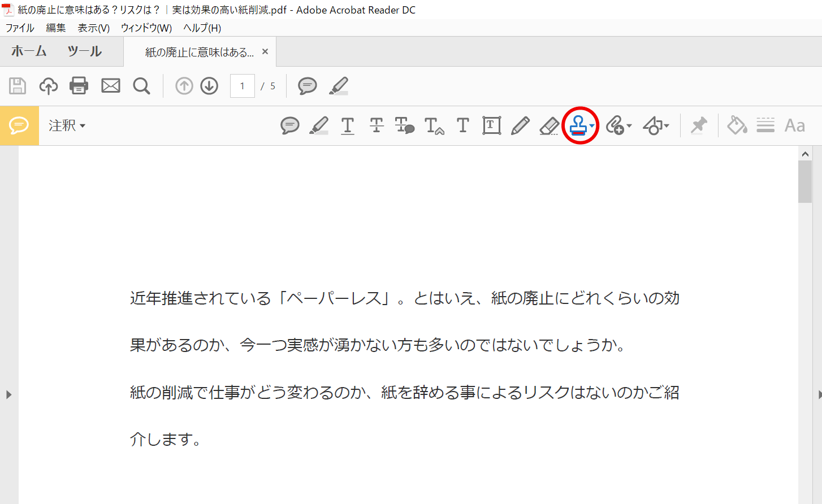822x504 pixels.
Task: Open the search magnifier tool
Action: click(141, 86)
